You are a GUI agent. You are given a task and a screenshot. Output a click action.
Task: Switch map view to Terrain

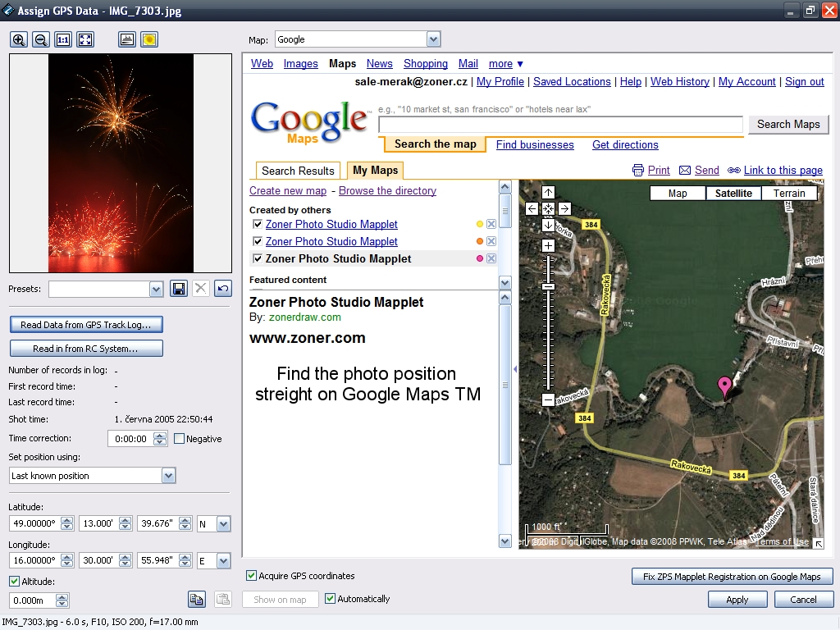pyautogui.click(x=789, y=194)
